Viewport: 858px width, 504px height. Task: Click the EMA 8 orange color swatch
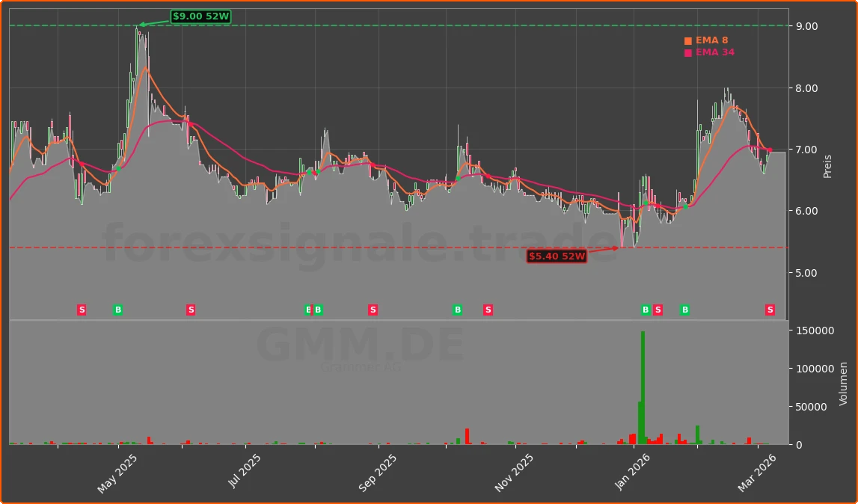click(x=688, y=40)
